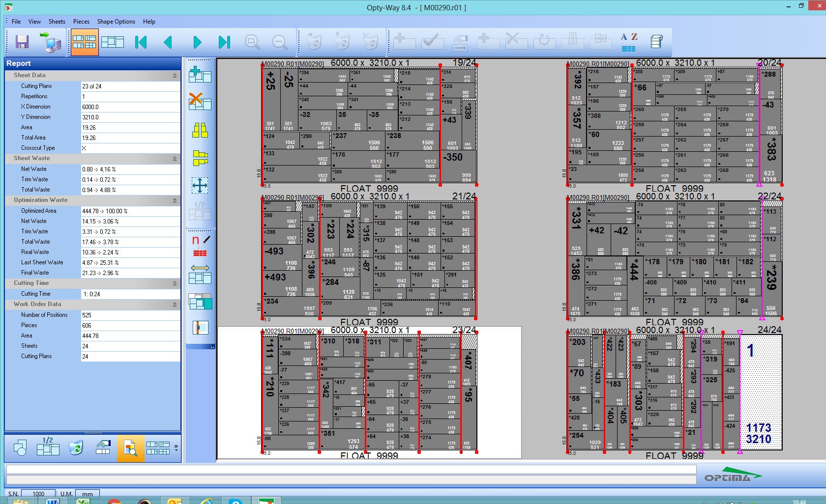
Task: Click the zoom out magnifier icon
Action: [x=280, y=42]
